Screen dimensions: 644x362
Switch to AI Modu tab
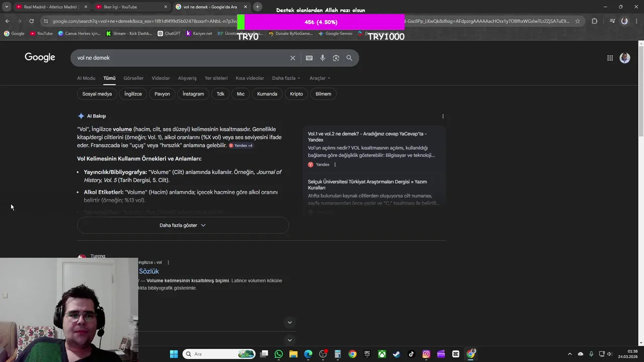click(x=86, y=78)
